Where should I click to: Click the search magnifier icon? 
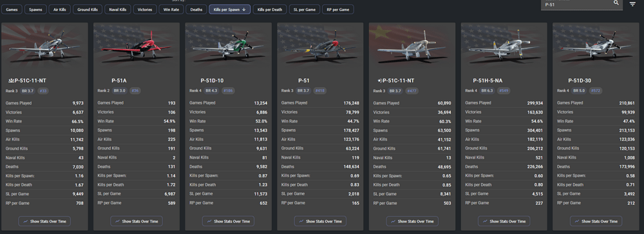pos(616,3)
